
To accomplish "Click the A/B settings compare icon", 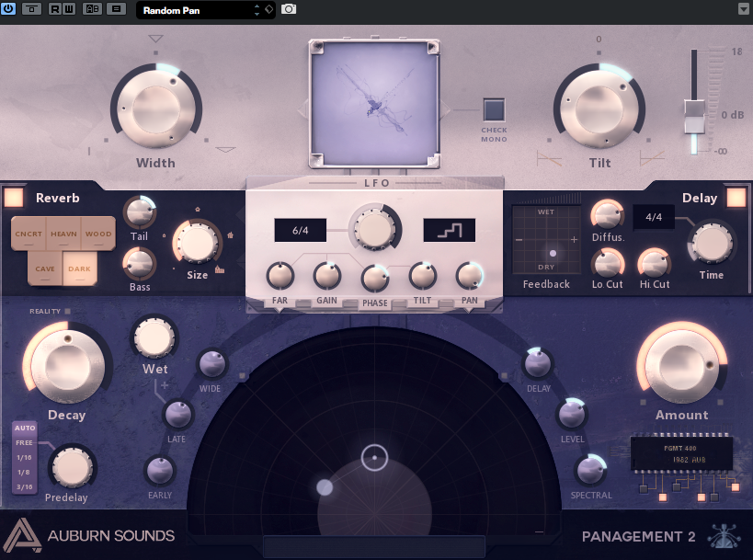I will pyautogui.click(x=92, y=9).
